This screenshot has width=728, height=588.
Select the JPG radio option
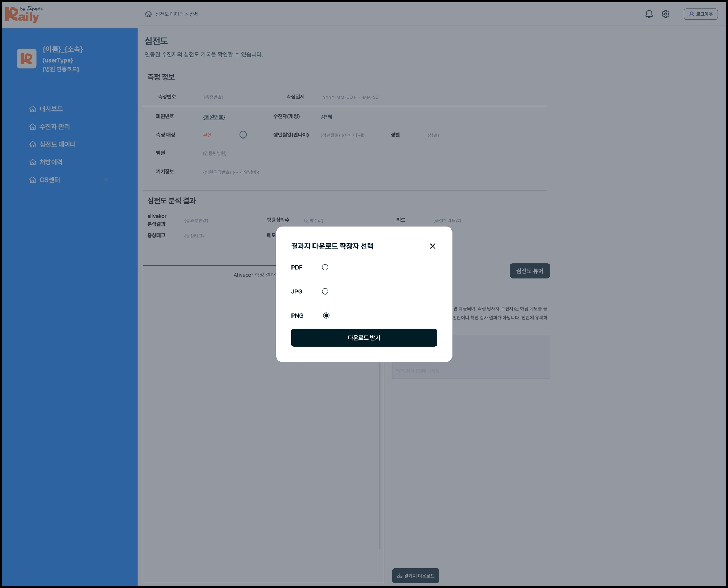[325, 292]
